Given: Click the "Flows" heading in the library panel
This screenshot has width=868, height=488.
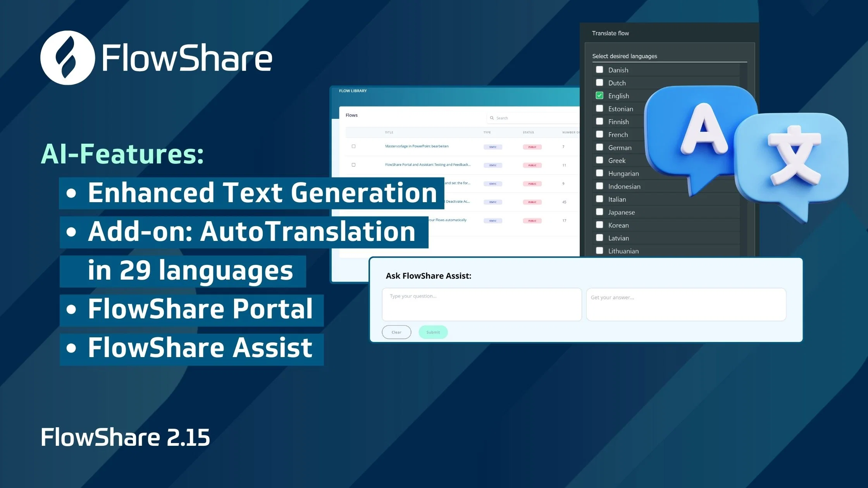Looking at the screenshot, I should point(351,115).
